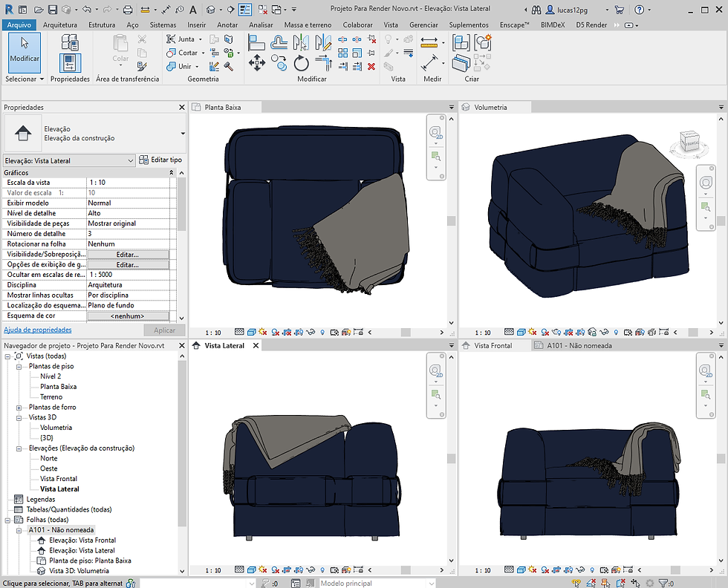Select the Modificar tool

click(24, 53)
